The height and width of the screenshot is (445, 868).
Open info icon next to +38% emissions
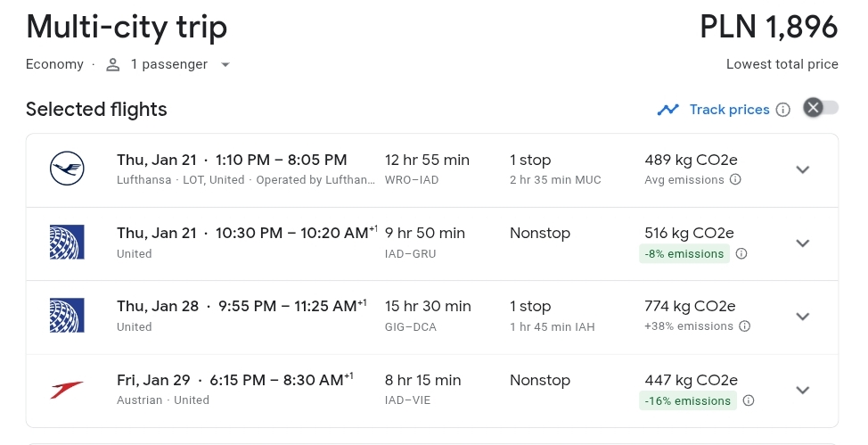[744, 326]
